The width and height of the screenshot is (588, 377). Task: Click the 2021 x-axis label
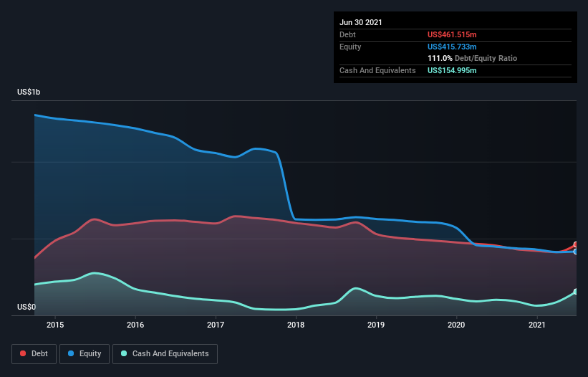(x=536, y=325)
